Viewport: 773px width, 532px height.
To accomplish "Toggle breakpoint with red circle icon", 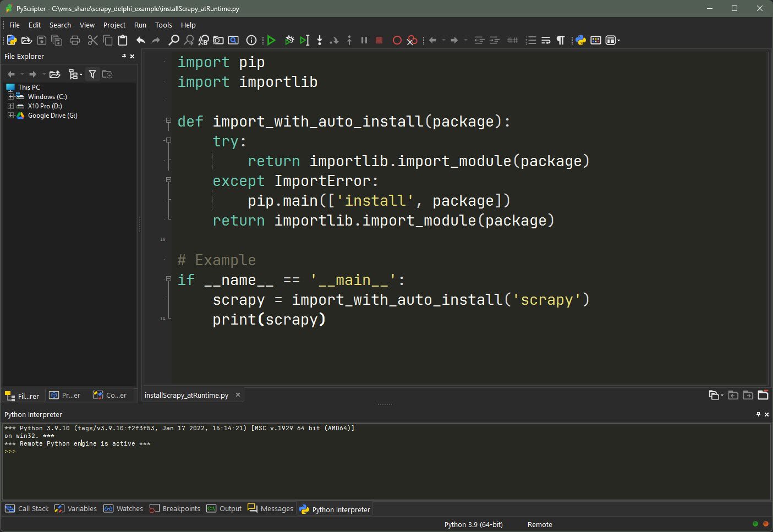I will pos(397,40).
